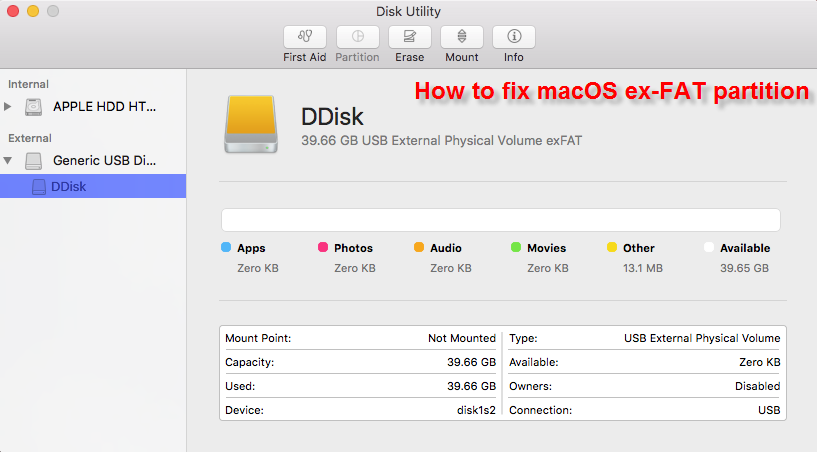The width and height of the screenshot is (817, 452).
Task: Mount the DDisk volume
Action: coord(462,37)
